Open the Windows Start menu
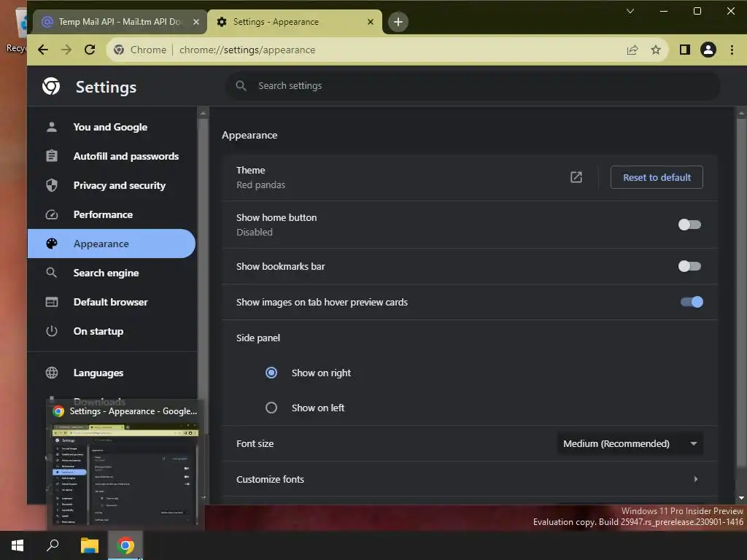 click(18, 545)
